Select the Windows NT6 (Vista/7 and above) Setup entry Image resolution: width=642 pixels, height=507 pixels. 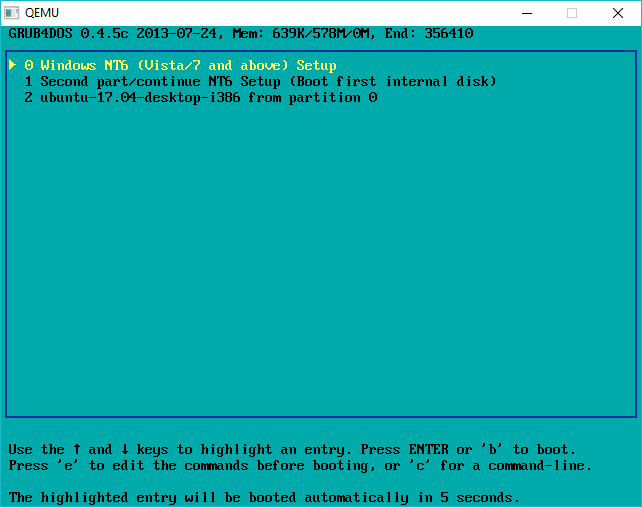point(180,66)
